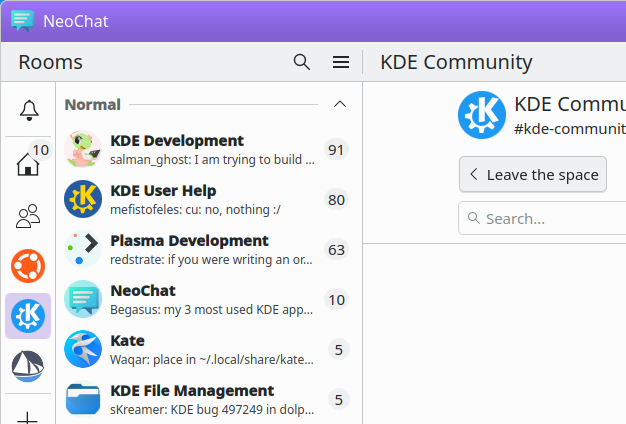Open the Friends people icon
626x424 pixels.
pos(28,216)
